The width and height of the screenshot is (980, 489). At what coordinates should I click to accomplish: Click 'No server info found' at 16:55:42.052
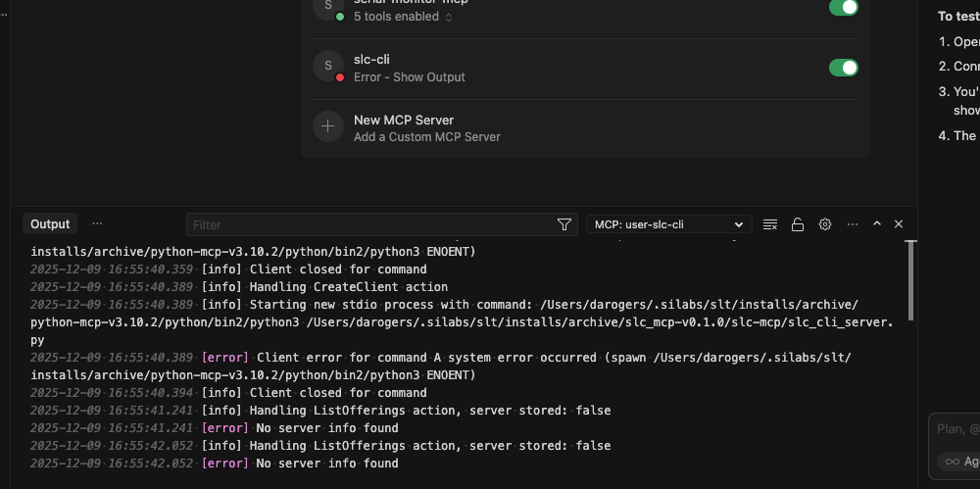coord(215,464)
